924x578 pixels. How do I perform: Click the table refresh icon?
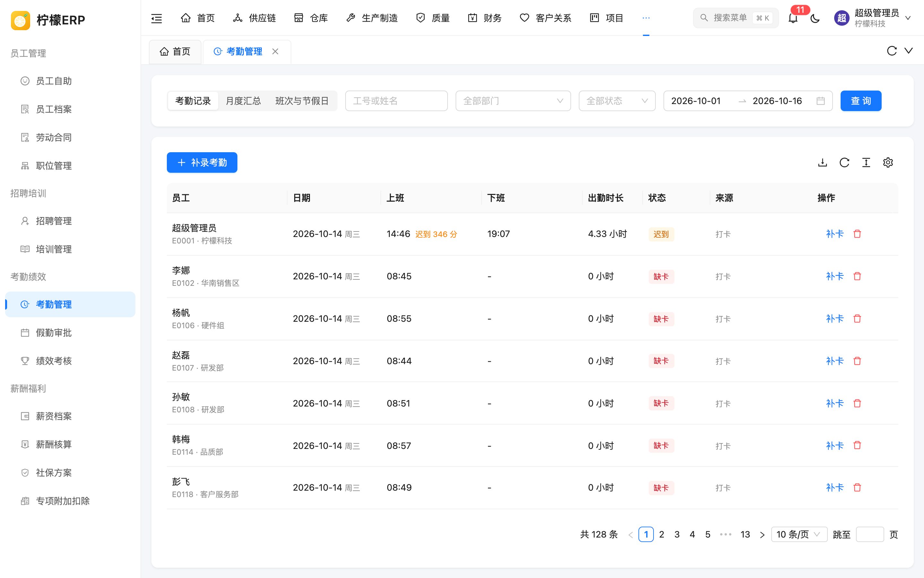coord(844,162)
